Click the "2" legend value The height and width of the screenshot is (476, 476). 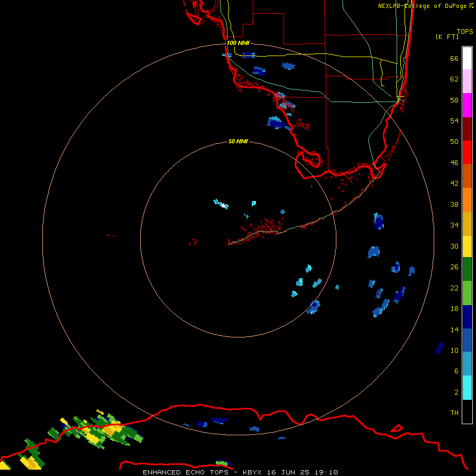coord(456,392)
